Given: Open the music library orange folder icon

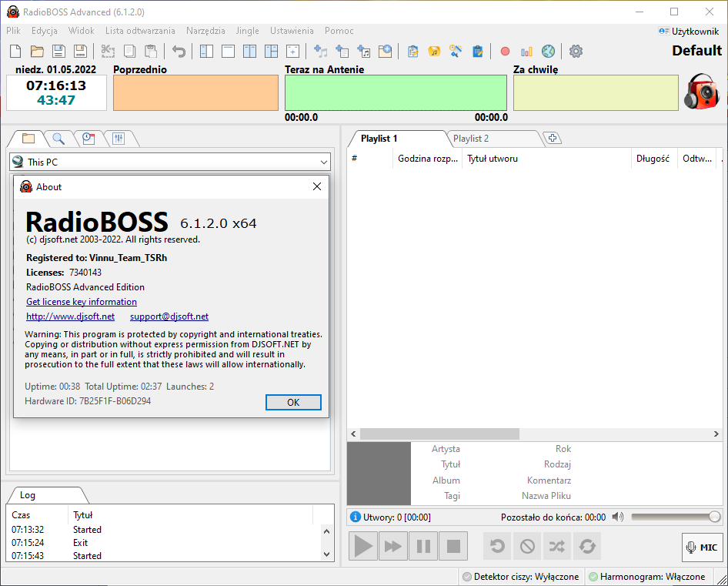Looking at the screenshot, I should [x=434, y=51].
